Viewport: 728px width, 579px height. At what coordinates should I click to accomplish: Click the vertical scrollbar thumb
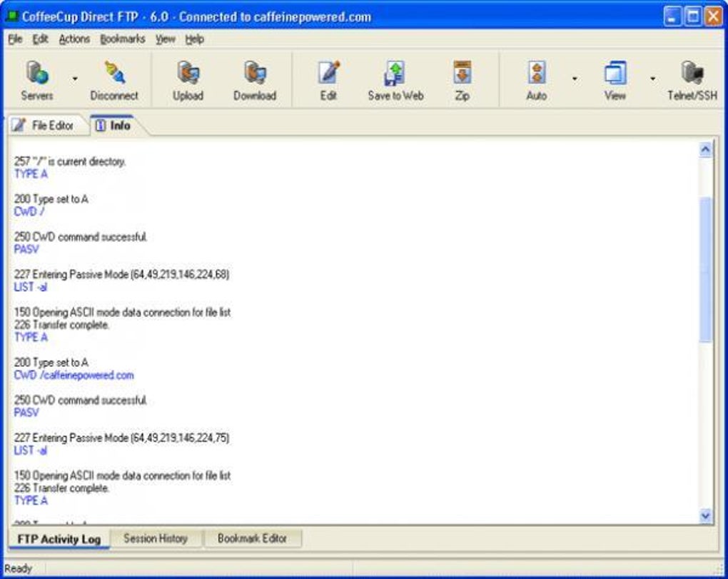[x=705, y=269]
